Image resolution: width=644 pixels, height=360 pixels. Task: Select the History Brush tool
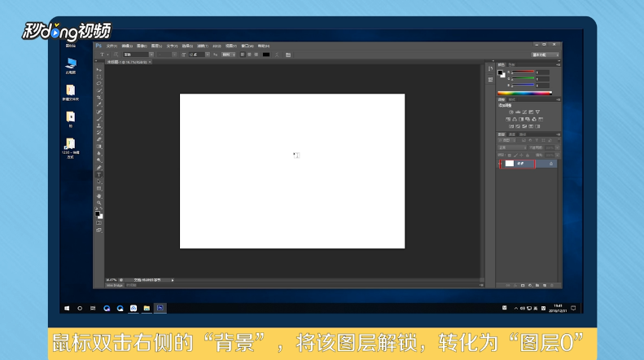[x=99, y=133]
